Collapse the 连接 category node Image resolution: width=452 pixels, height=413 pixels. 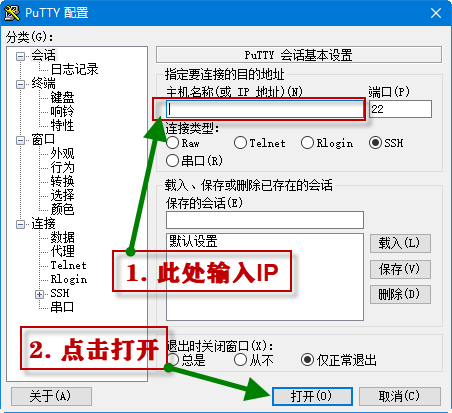point(20,224)
